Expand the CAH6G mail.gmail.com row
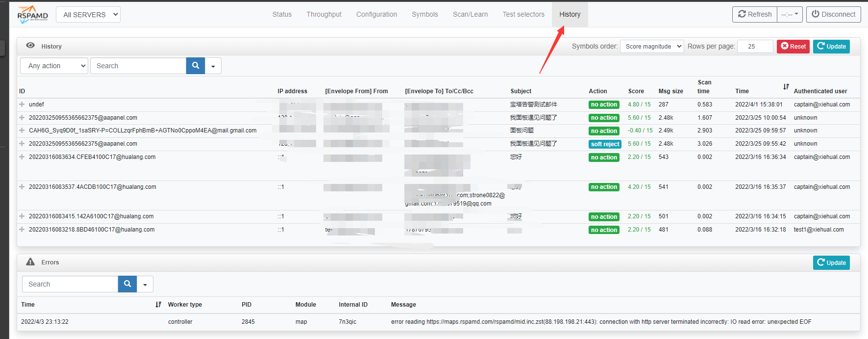The height and width of the screenshot is (339, 868). [x=22, y=130]
